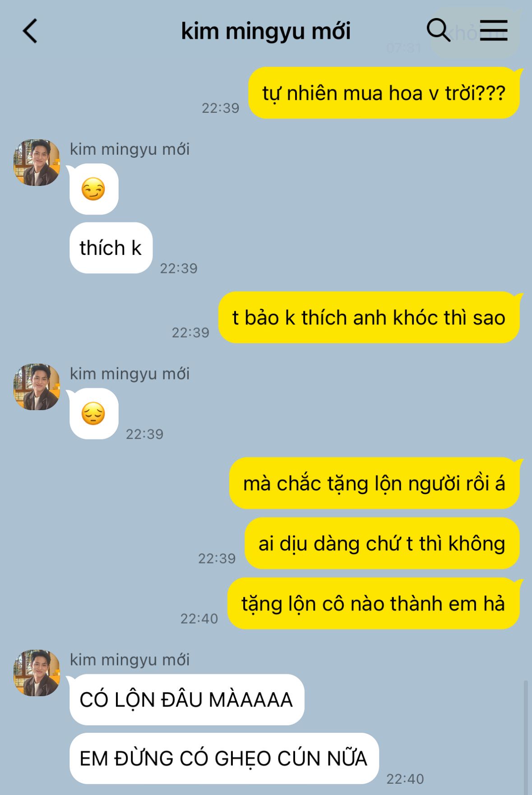532x795 pixels.
Task: Tap sender name above smirking emoji
Action: [x=130, y=149]
